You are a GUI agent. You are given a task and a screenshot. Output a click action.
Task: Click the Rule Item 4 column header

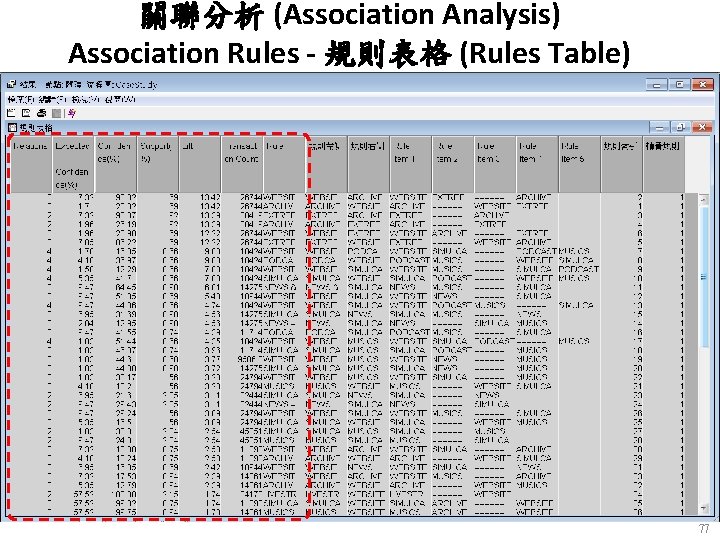(537, 164)
